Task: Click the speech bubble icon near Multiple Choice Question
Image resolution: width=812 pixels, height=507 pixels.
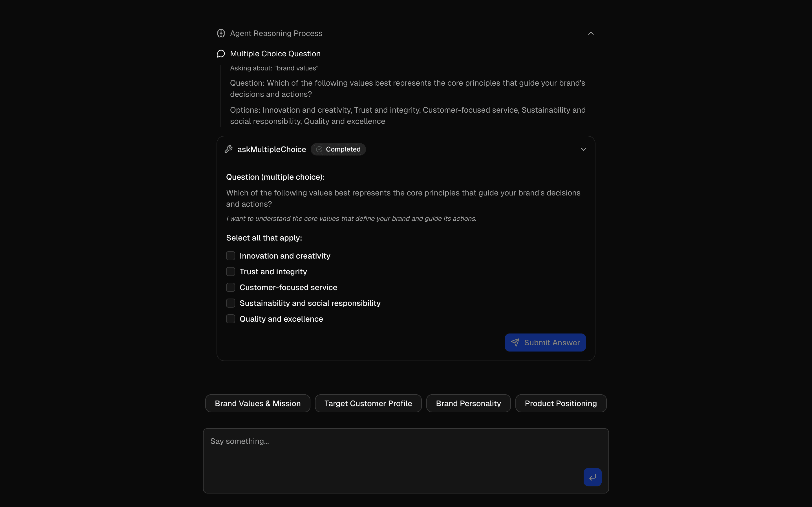Action: tap(221, 53)
